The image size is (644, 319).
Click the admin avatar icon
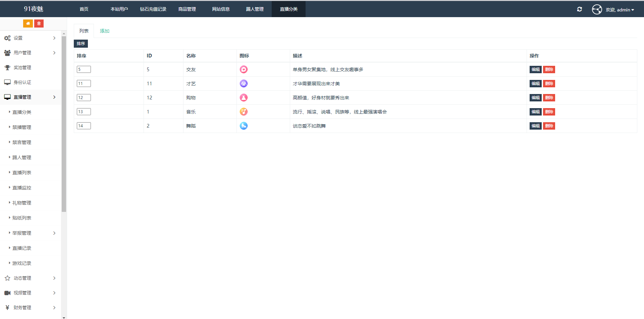point(597,9)
